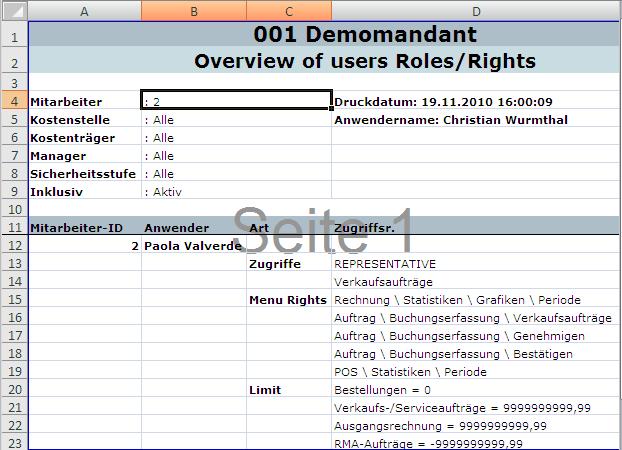The image size is (622, 450).
Task: Click 'Overview of users Roles/Rights' heading
Action: [x=365, y=61]
